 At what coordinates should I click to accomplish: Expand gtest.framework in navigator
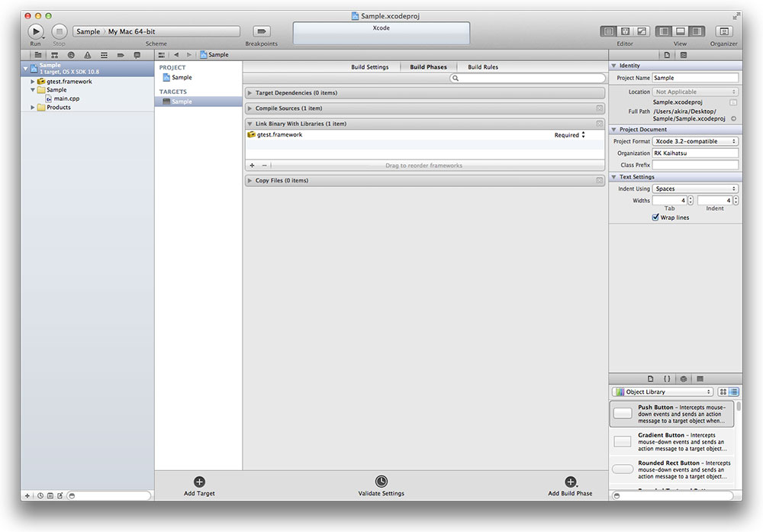[33, 82]
